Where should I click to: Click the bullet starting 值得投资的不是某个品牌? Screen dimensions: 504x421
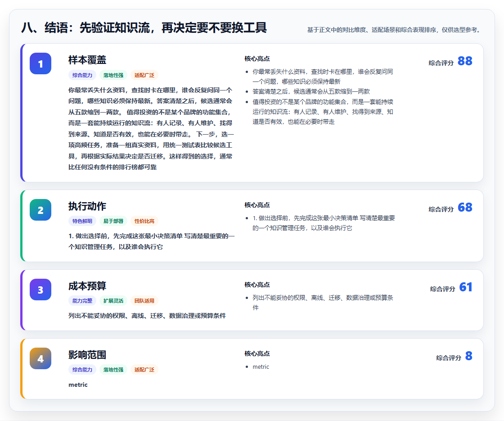(x=323, y=112)
